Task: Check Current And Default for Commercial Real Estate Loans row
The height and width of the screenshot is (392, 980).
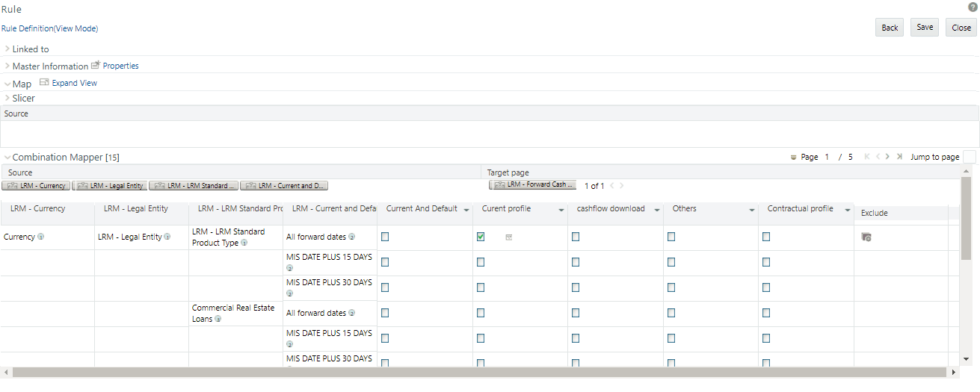Action: (385, 313)
